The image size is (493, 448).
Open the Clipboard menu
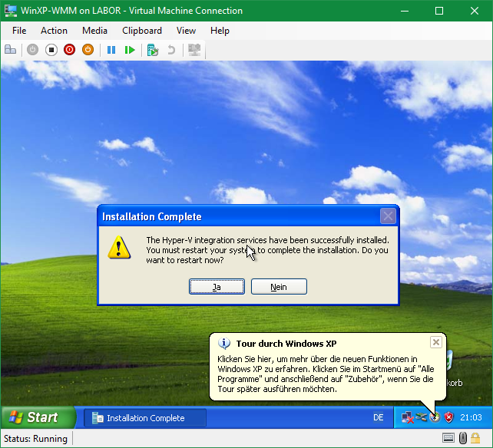point(142,31)
